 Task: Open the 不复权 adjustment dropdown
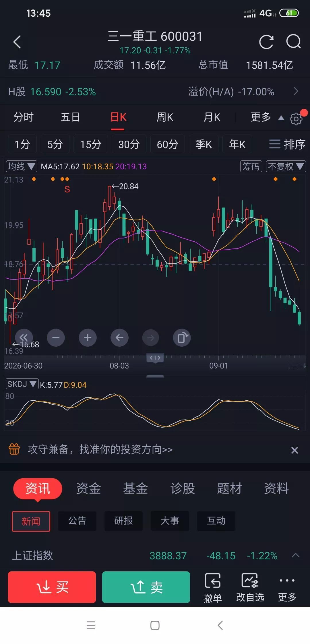tap(286, 166)
